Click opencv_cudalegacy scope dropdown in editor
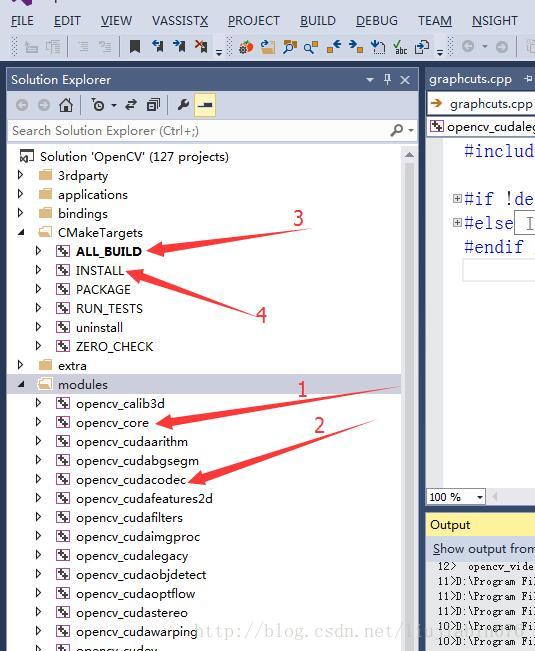This screenshot has width=535, height=651. point(481,126)
